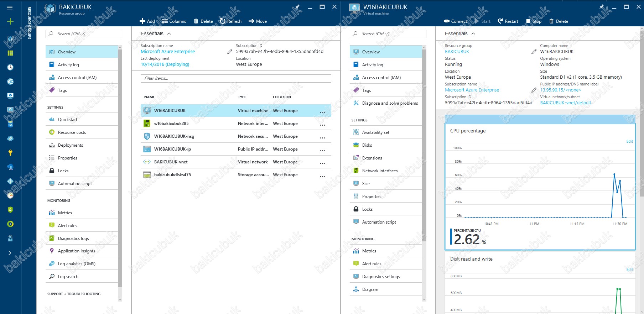
Task: Open Access control (IAM) in resource group menu
Action: [82, 78]
